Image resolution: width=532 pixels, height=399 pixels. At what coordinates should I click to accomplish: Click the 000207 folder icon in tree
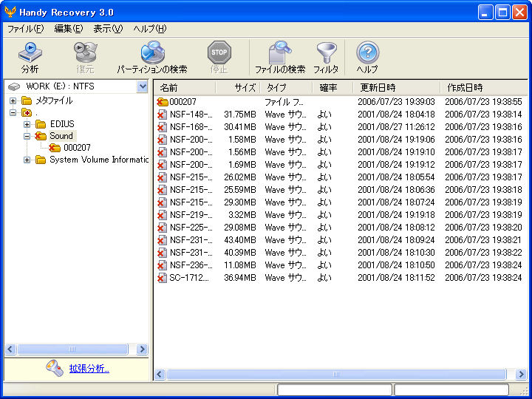[x=54, y=148]
